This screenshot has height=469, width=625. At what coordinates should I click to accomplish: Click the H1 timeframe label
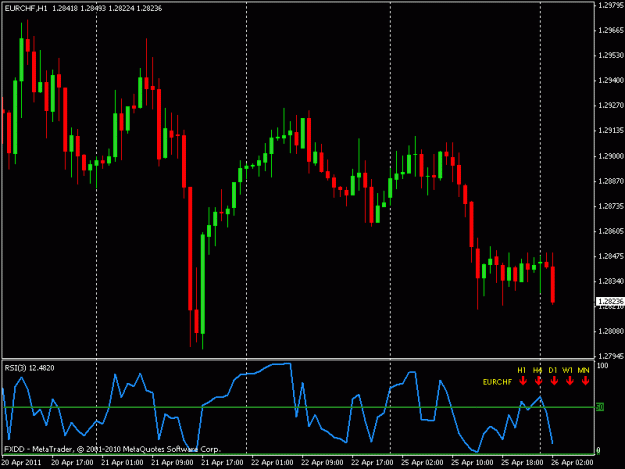[x=521, y=370]
